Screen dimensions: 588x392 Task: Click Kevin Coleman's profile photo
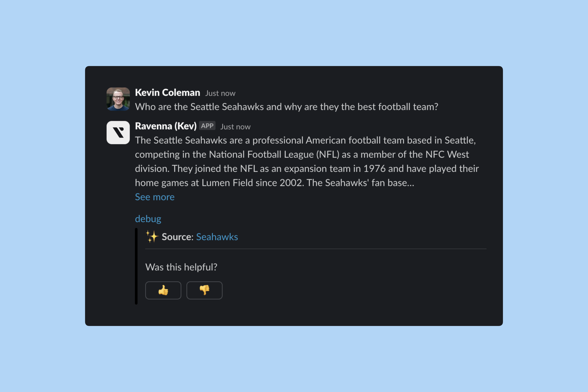pyautogui.click(x=118, y=99)
